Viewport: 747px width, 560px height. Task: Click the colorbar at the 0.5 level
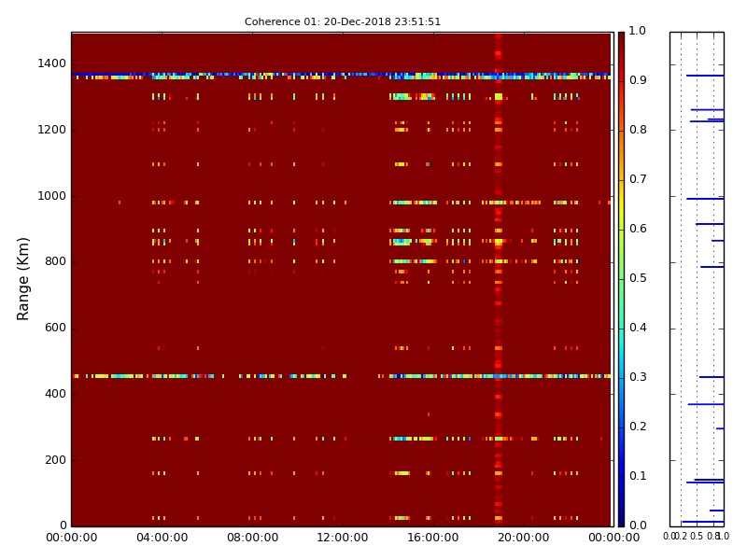[621, 278]
